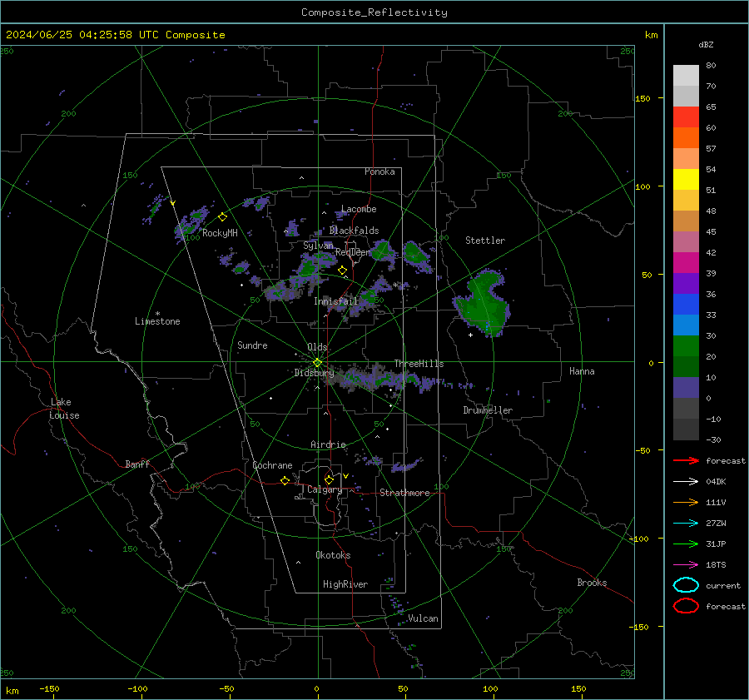Screen dimensions: 749x700
Task: Click the Blackfalds label
Action: (354, 231)
